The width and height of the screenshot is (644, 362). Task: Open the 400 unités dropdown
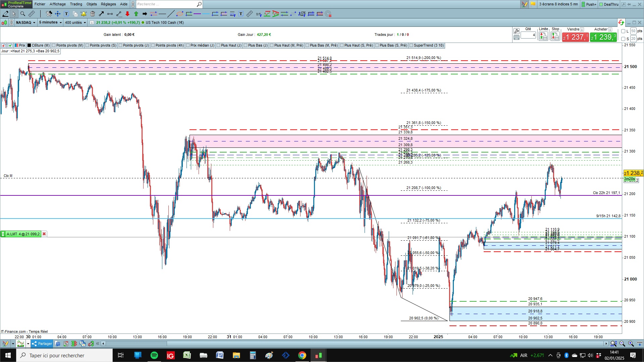(75, 22)
